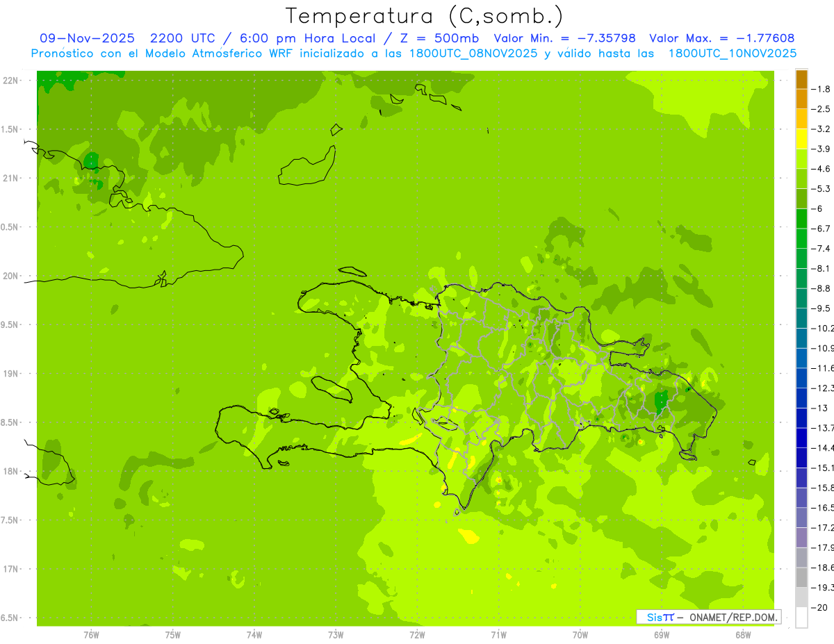The width and height of the screenshot is (834, 644).
Task: Click the legend value "-3.9"
Action: click(822, 149)
